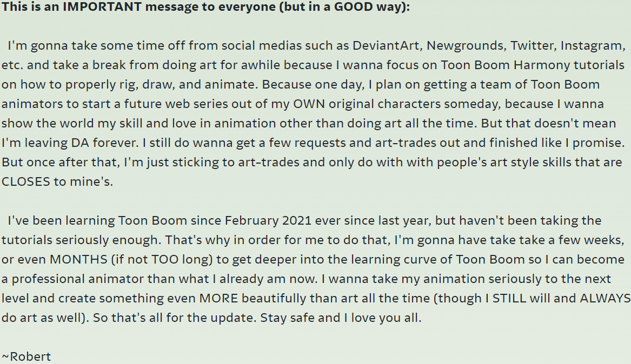The height and width of the screenshot is (364, 631).
Task: Click the capitalized word "MONTHS"
Action: [79, 259]
